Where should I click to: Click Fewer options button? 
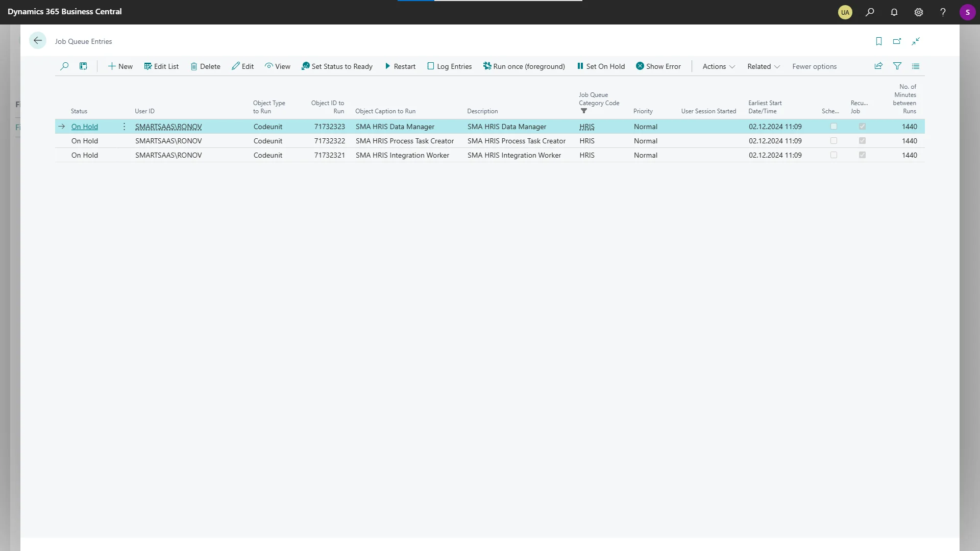point(814,66)
